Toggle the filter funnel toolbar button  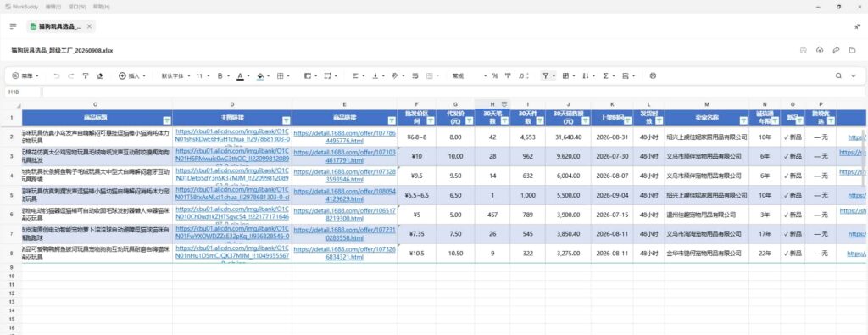click(x=545, y=75)
